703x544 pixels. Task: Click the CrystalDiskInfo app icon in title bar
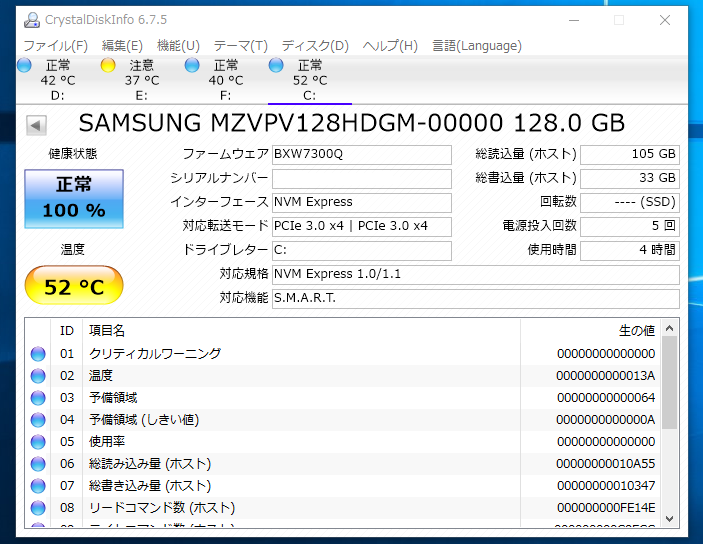tap(32, 20)
